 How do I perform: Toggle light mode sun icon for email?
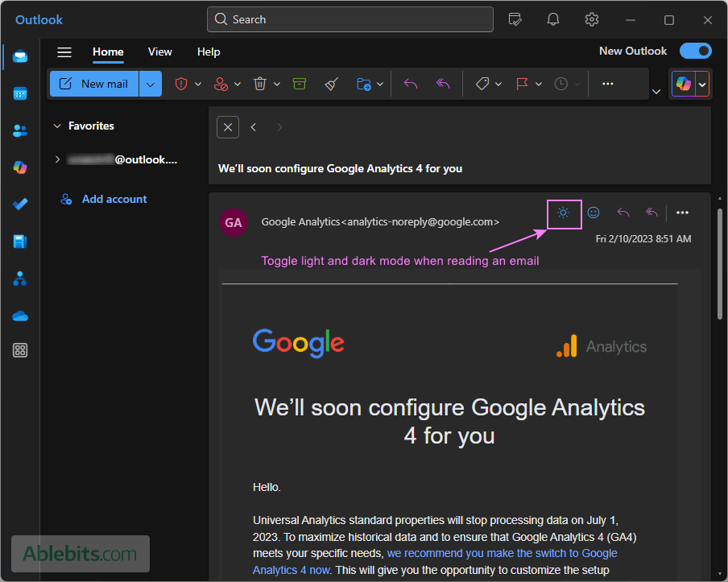coord(563,213)
